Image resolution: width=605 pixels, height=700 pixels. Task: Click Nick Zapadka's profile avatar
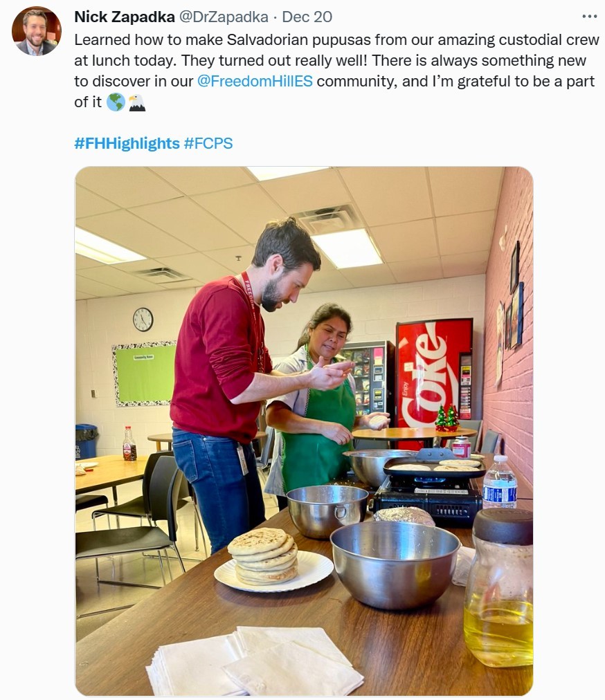(x=36, y=31)
